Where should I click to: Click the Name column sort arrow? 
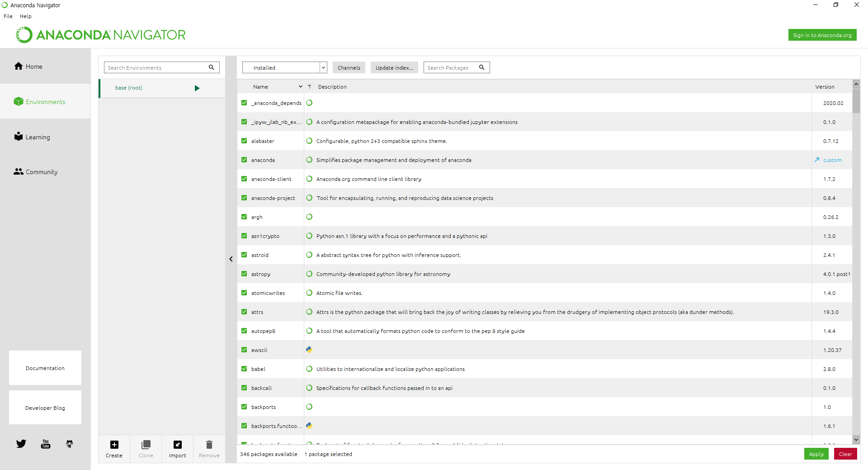pyautogui.click(x=300, y=86)
